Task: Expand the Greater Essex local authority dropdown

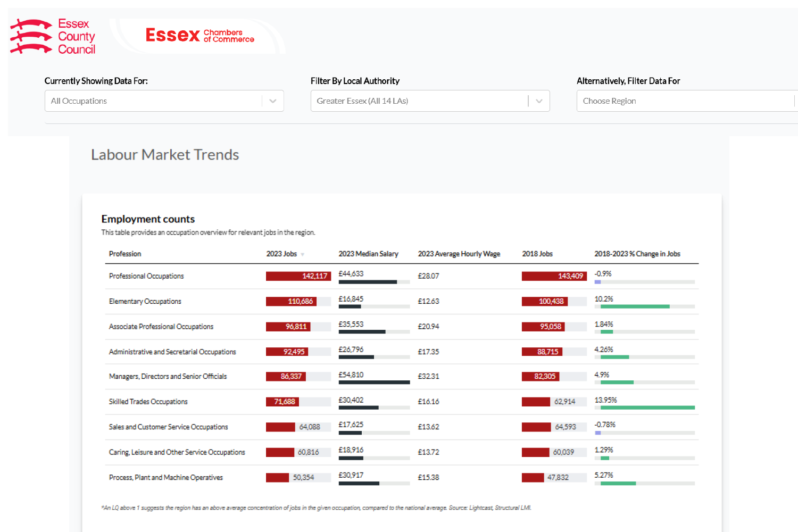Action: coord(539,101)
